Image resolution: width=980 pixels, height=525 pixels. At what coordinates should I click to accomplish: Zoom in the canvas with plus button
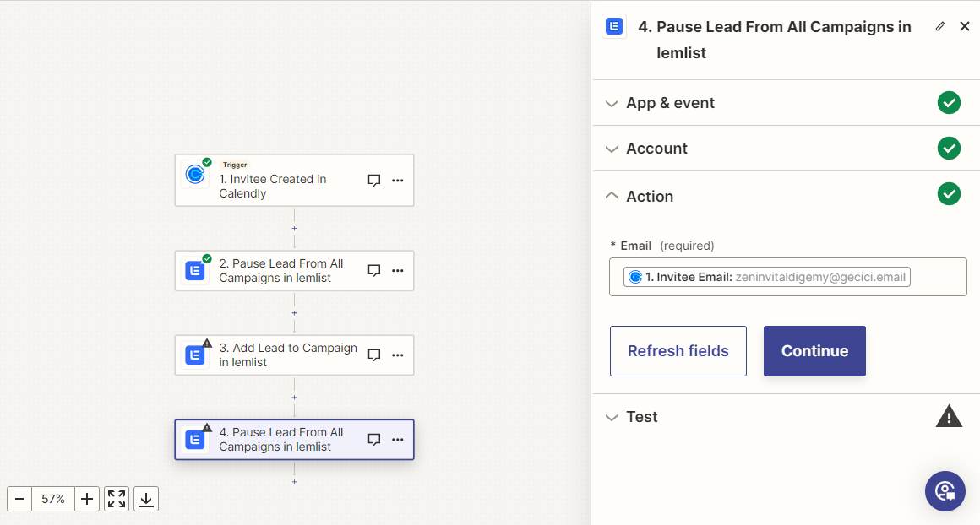coord(87,499)
